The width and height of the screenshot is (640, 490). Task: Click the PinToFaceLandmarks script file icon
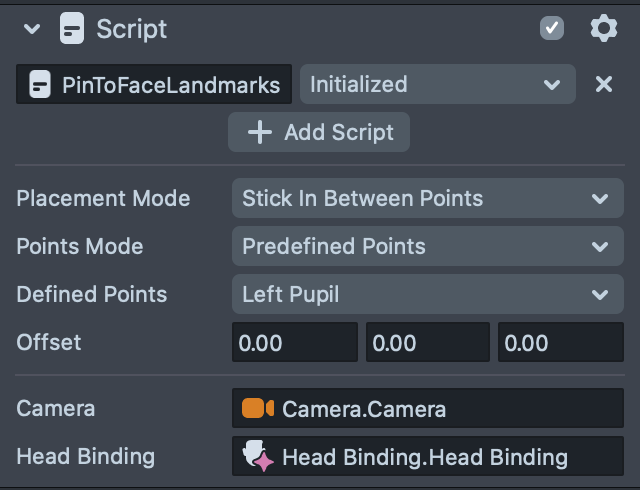[x=40, y=85]
